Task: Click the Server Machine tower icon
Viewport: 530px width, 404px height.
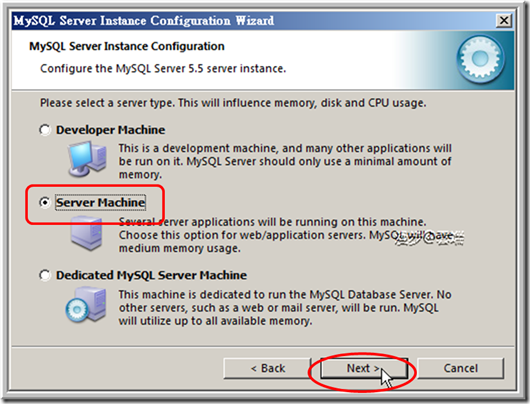Action: 87,233
